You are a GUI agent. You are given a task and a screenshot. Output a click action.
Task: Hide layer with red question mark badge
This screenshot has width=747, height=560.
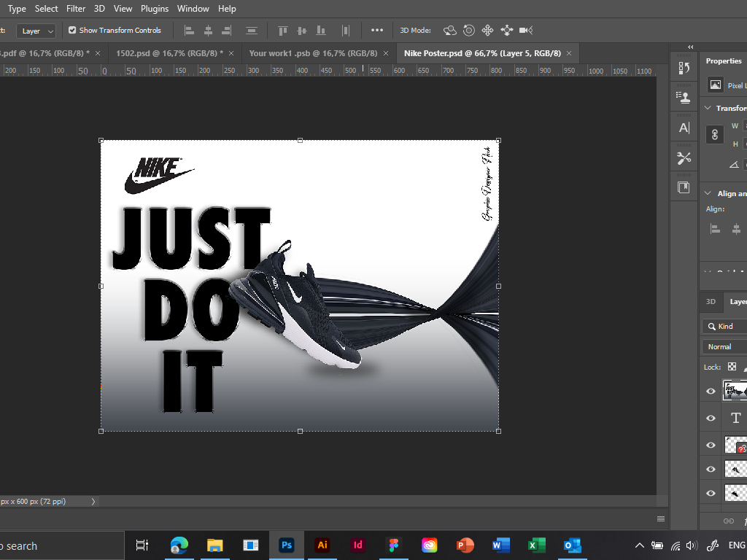tap(711, 446)
